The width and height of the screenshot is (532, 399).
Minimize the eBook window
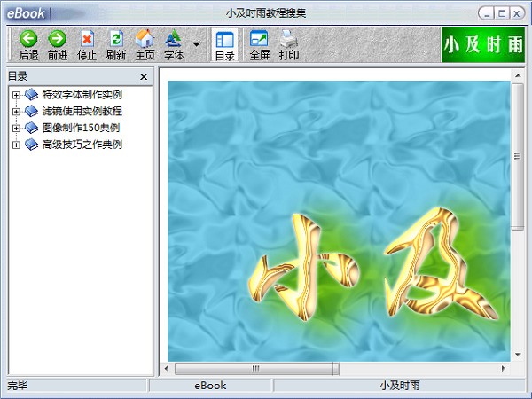487,14
